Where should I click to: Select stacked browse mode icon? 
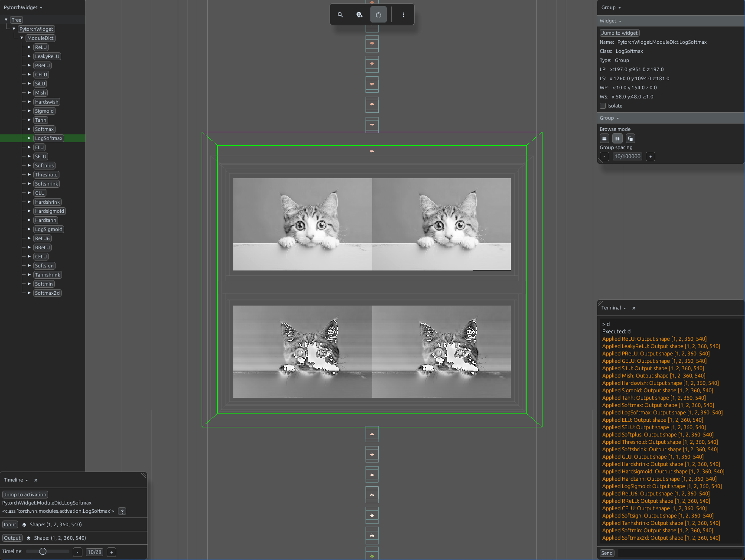[631, 139]
